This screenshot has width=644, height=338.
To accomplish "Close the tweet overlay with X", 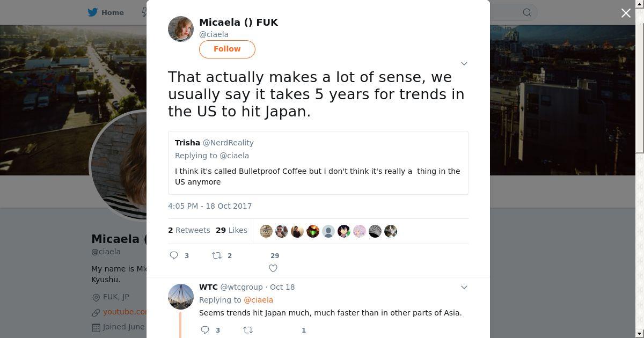I will (626, 13).
